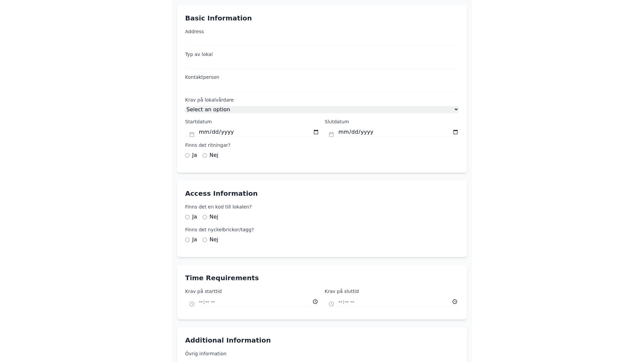
Task: Click the Address input field
Action: tap(322, 41)
